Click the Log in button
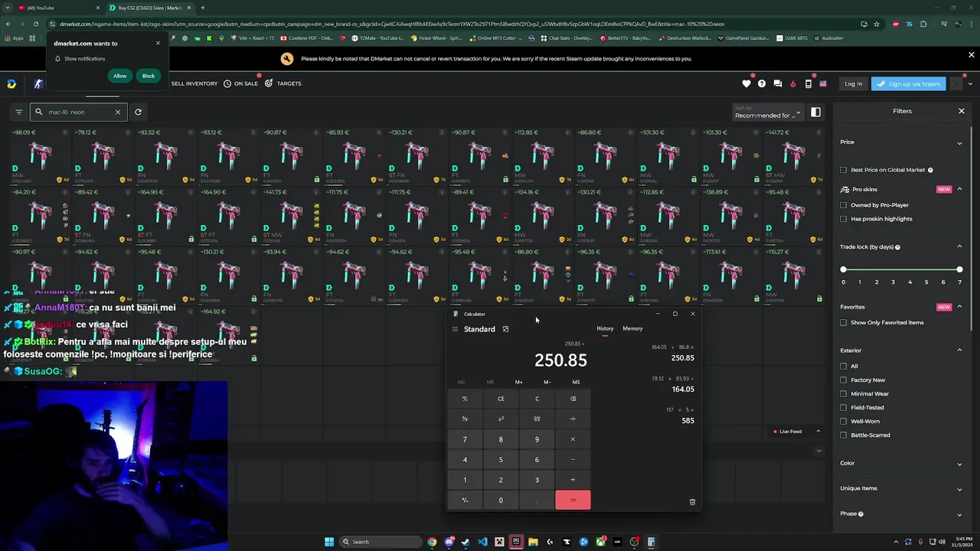980x551 pixels. tap(853, 84)
